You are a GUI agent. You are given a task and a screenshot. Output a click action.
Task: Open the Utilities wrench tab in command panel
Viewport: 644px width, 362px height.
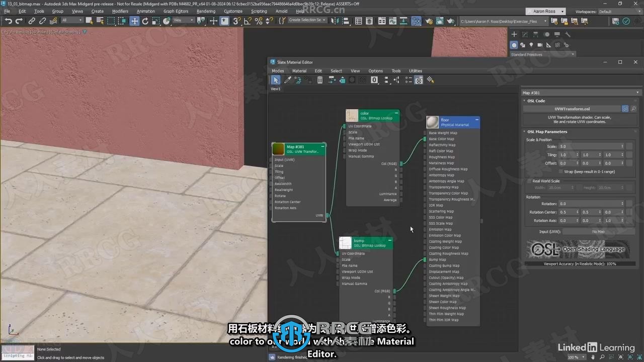coord(568,34)
